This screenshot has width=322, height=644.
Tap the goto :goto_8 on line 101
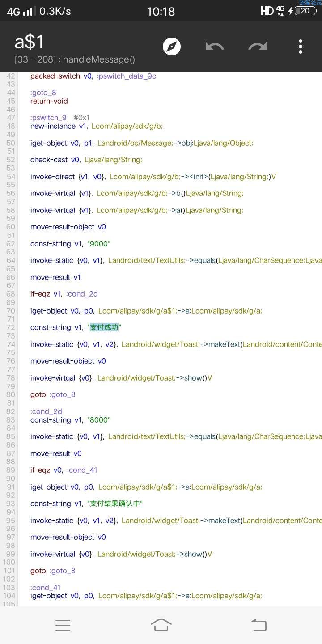coord(53,571)
